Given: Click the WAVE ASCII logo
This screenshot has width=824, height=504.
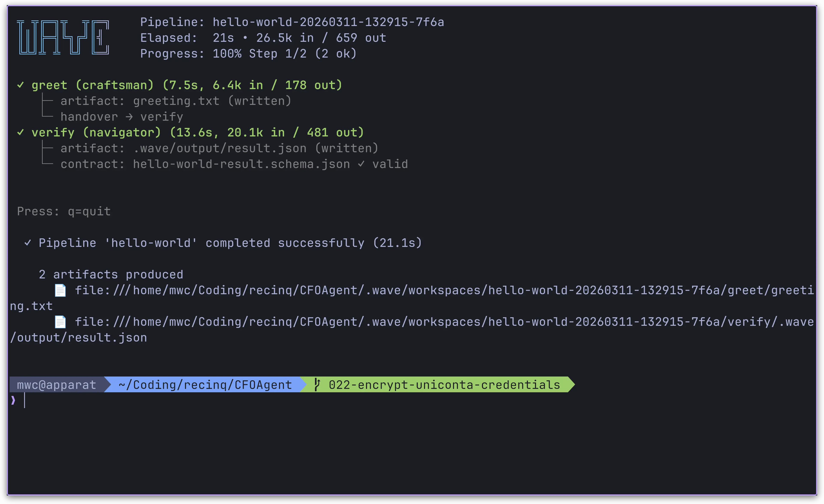Looking at the screenshot, I should pyautogui.click(x=63, y=38).
